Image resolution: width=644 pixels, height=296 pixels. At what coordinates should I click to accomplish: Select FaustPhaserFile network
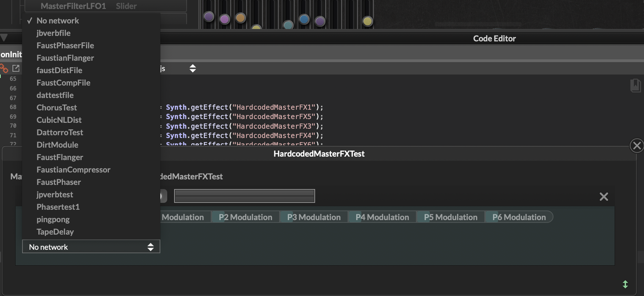coord(91,46)
